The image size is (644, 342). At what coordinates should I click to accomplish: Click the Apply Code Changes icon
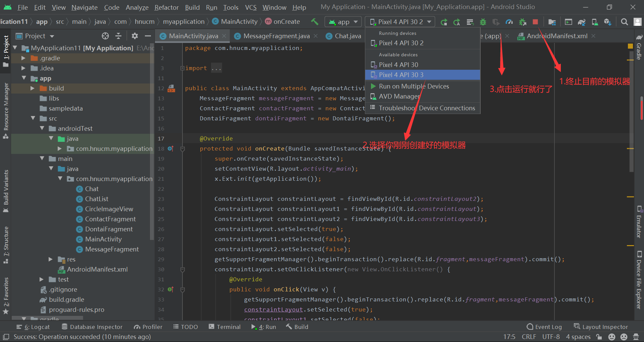[470, 22]
